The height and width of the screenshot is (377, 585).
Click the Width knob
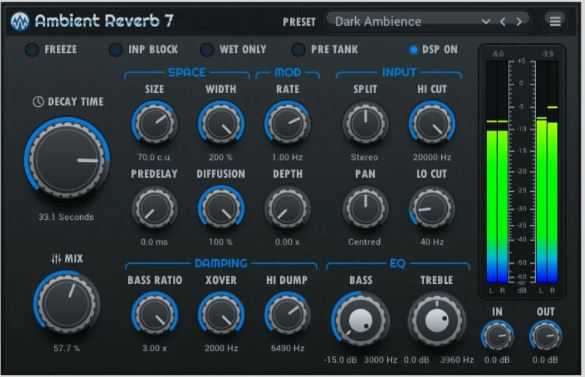(221, 123)
